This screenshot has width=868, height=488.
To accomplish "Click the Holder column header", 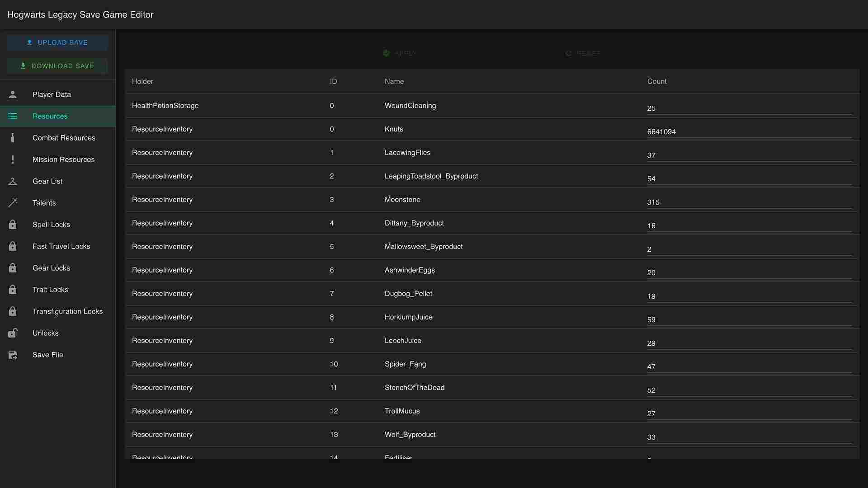I will pyautogui.click(x=142, y=81).
